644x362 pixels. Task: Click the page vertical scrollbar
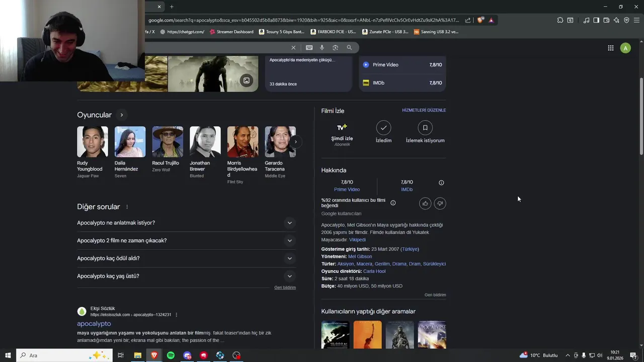tap(641, 116)
